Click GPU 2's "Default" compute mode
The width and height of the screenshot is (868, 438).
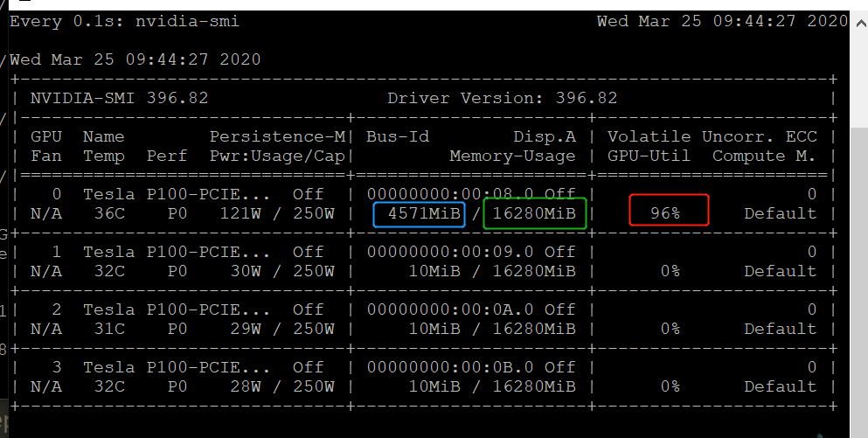click(x=780, y=329)
